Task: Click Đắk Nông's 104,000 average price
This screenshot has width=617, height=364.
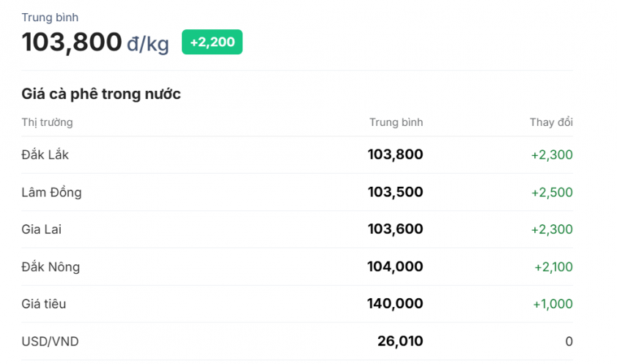Action: tap(396, 267)
